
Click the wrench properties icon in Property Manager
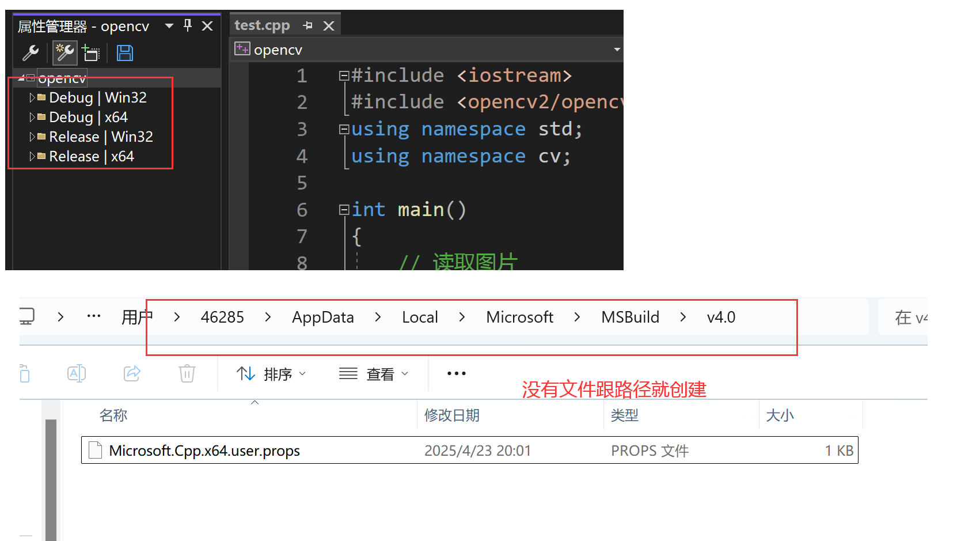31,54
